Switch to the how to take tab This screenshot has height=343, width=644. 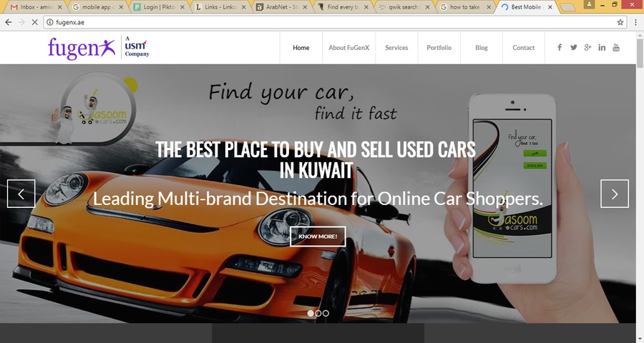465,7
